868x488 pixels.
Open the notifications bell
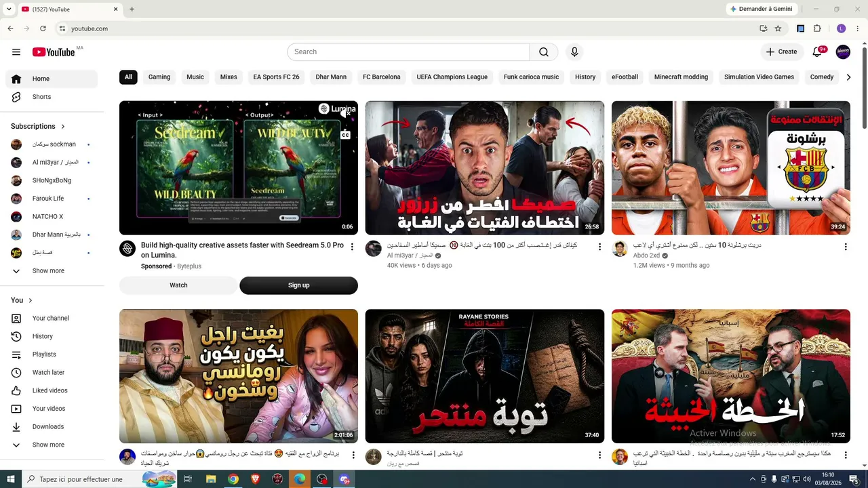pyautogui.click(x=817, y=52)
